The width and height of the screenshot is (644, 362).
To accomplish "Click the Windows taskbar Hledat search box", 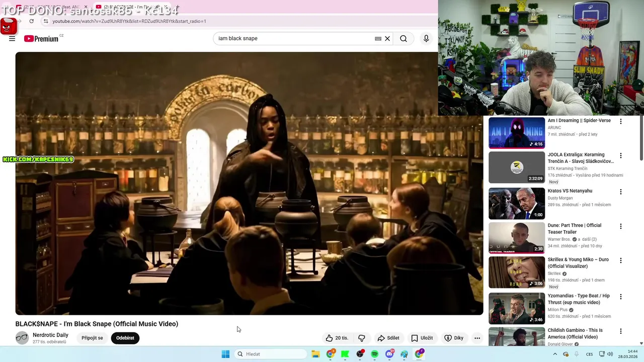I will pyautogui.click(x=271, y=354).
